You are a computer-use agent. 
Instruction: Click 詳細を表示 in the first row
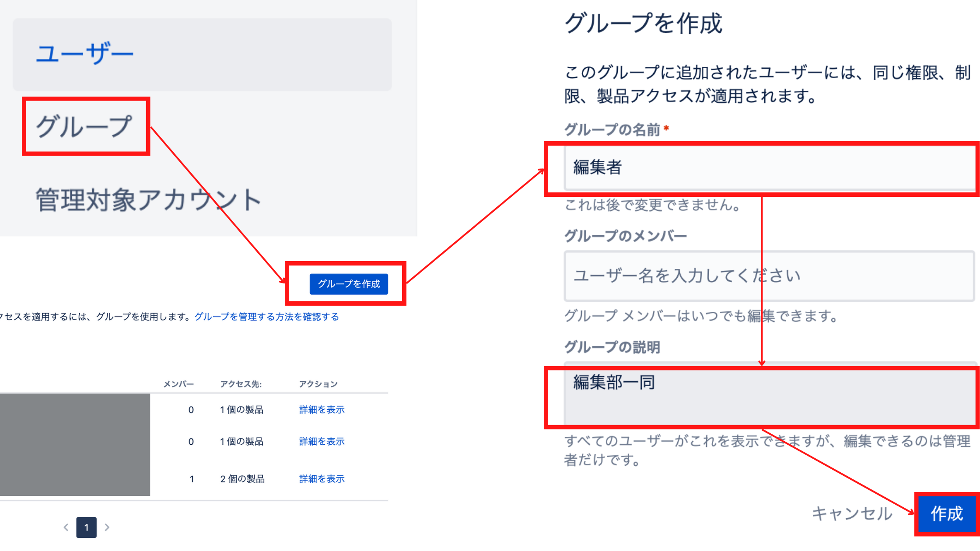pyautogui.click(x=322, y=410)
